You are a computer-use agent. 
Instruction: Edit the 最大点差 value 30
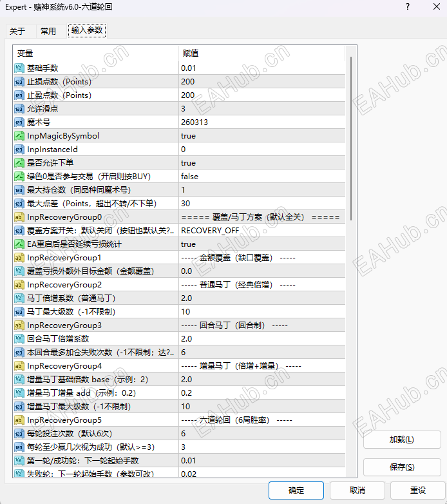262,204
